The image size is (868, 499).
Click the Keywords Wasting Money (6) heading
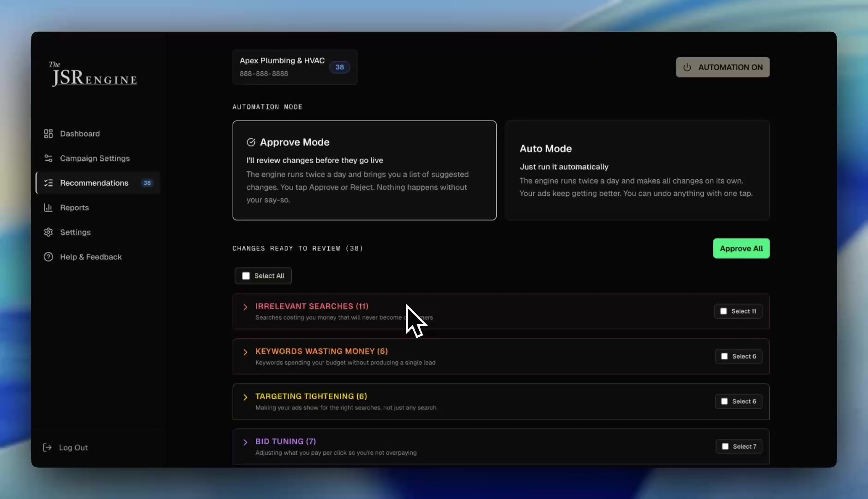coord(321,351)
